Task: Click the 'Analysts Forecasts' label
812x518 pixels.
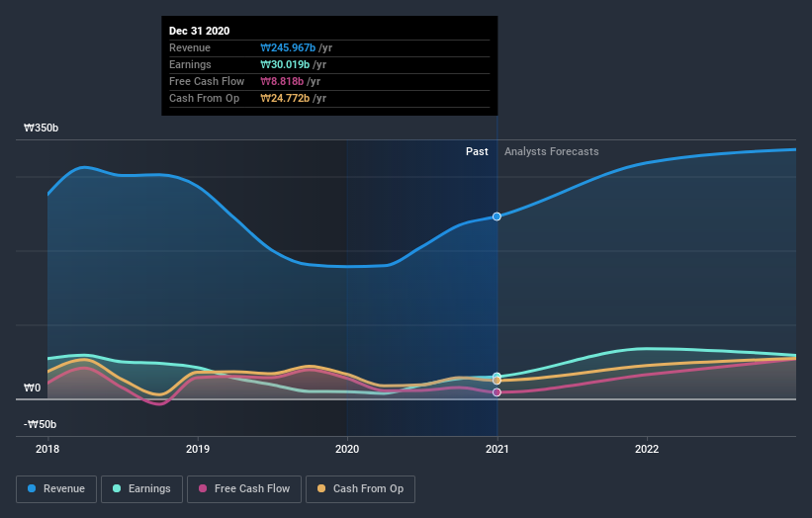Action: (552, 151)
